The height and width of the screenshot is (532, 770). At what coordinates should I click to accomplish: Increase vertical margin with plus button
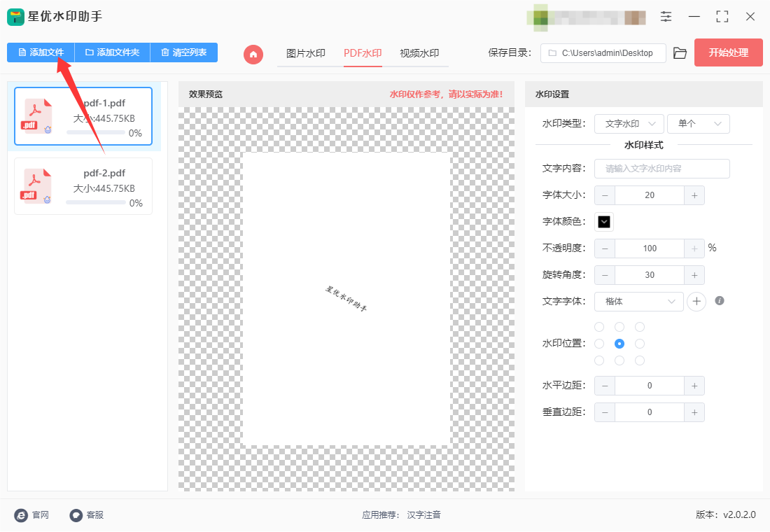[694, 412]
